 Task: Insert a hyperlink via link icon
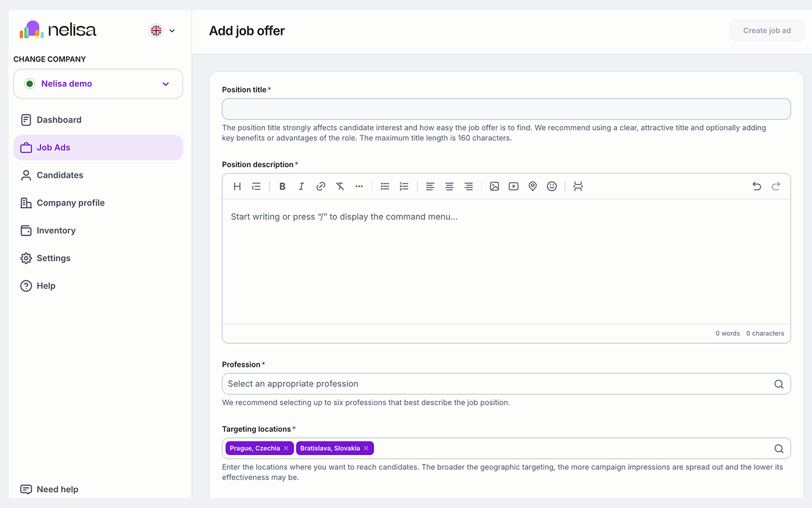(x=321, y=186)
